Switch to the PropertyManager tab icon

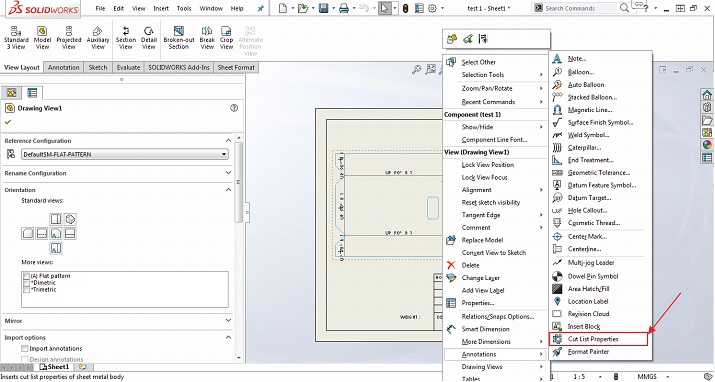pos(32,93)
